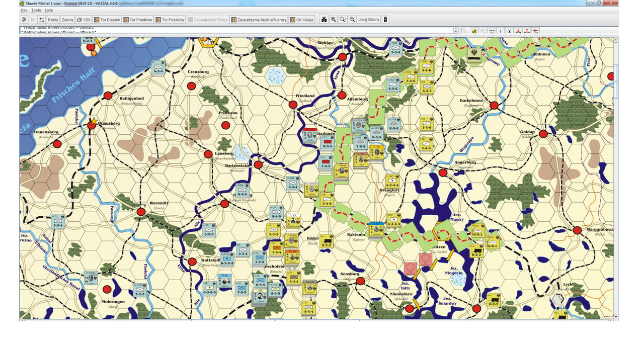Screen dimensions: 644x348
Task: Click the blue exclamation mark icon
Action: [501, 31]
